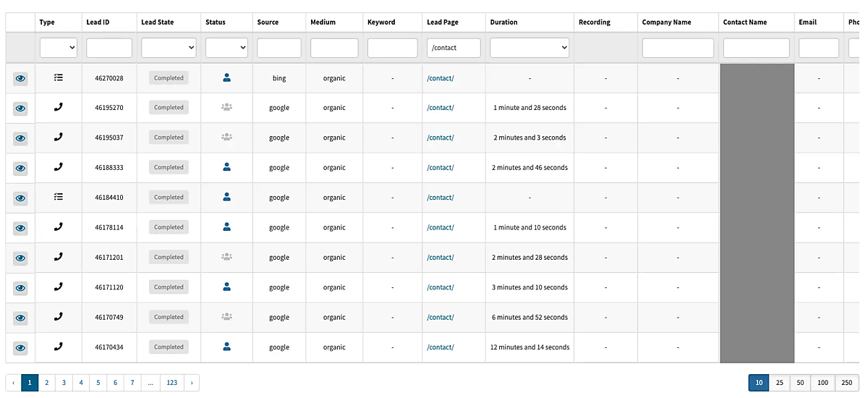Open the /contact/ link for lead 46195270
Screen dimensions: 868x398
[x=441, y=108]
